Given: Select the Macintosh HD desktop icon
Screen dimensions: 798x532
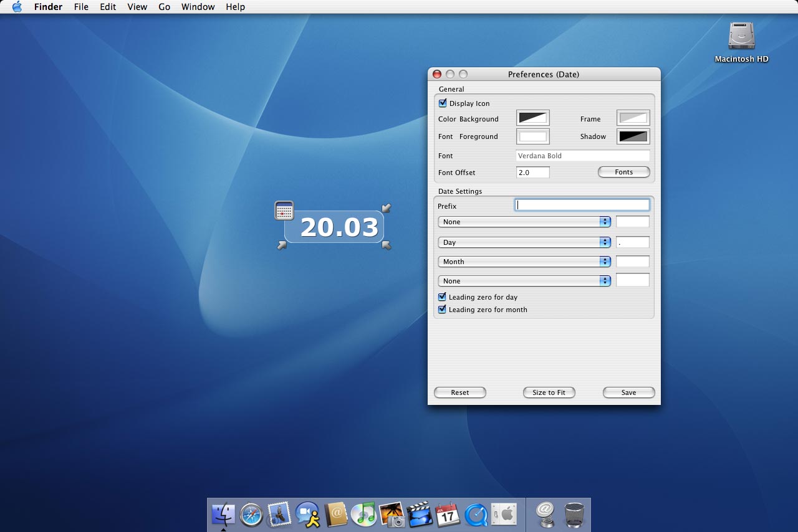Looking at the screenshot, I should [741, 36].
